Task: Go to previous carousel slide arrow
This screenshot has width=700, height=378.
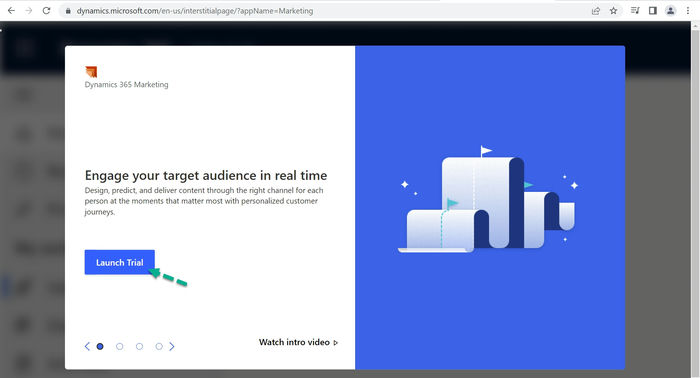Action: click(x=88, y=346)
